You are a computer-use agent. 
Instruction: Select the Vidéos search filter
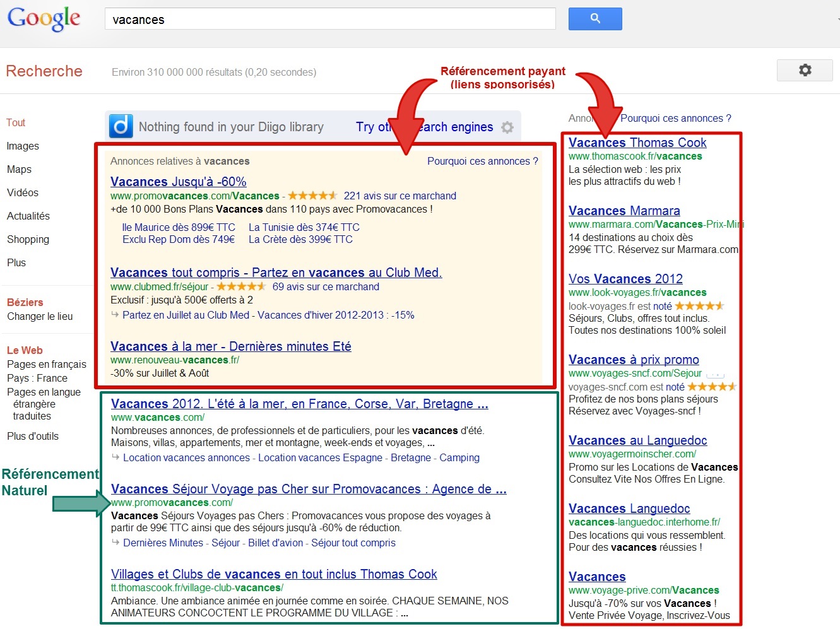pyautogui.click(x=23, y=192)
